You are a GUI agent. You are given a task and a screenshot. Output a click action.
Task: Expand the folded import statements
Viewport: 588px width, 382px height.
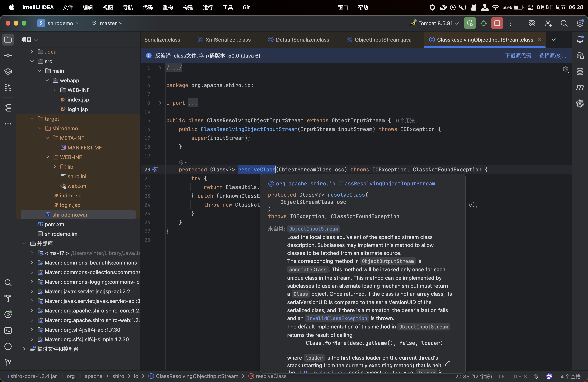(x=160, y=103)
